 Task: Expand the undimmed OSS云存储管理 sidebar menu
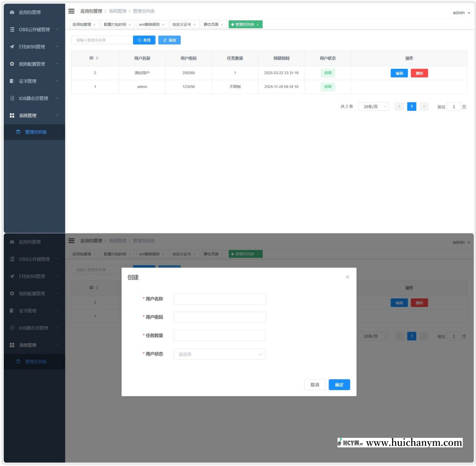34,30
